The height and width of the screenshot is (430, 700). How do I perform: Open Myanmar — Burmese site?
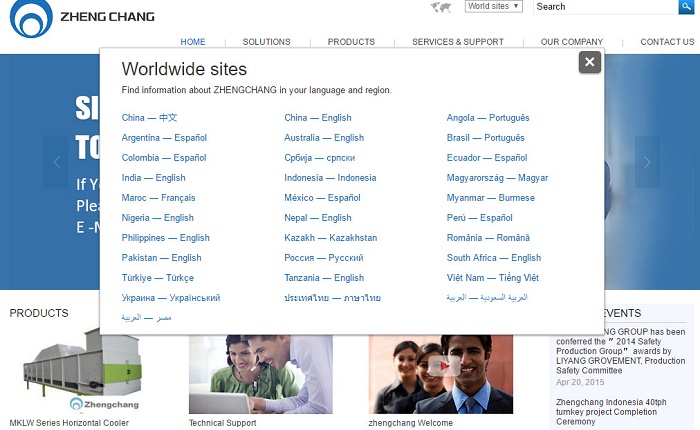click(491, 198)
